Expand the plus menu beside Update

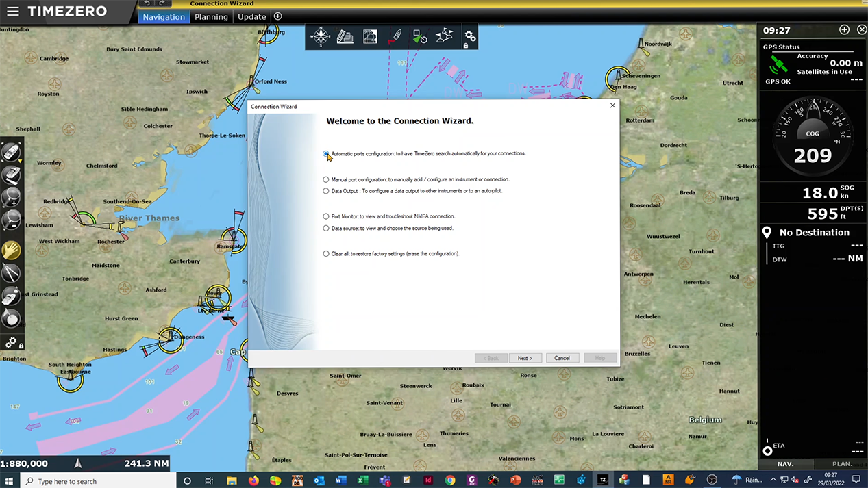(277, 16)
